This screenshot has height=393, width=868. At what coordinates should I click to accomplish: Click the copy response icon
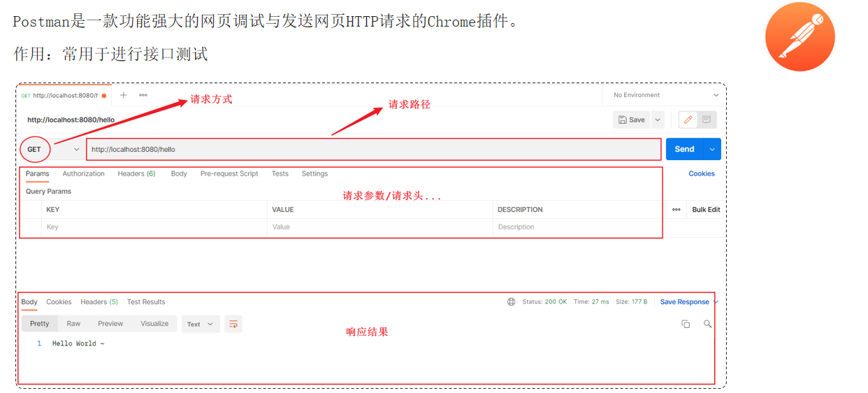point(686,324)
